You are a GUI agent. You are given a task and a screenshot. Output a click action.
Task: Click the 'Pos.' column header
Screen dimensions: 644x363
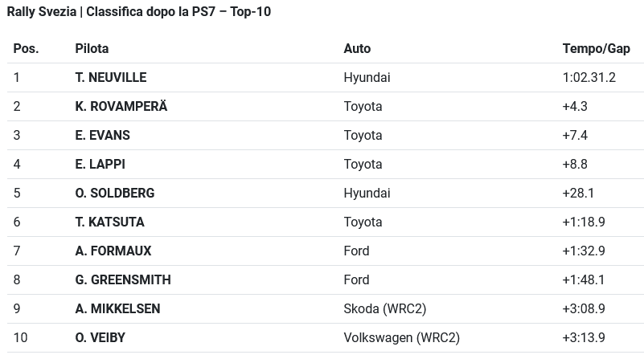pos(26,49)
